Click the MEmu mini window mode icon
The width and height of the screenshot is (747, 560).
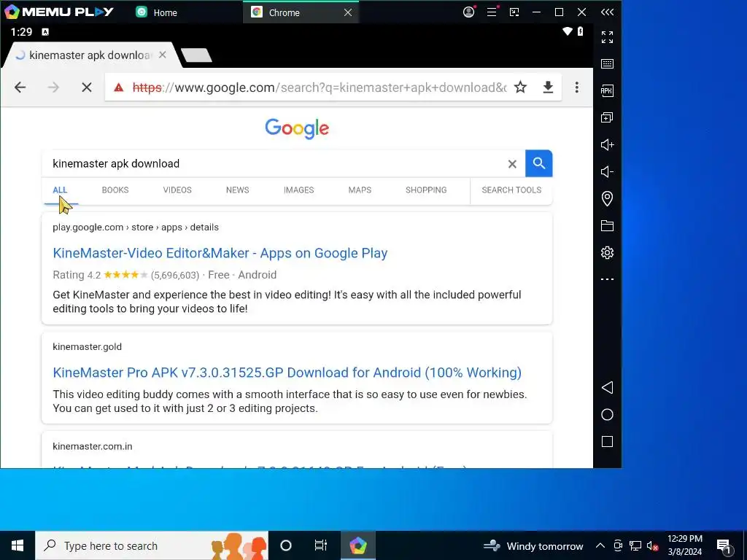click(x=514, y=12)
